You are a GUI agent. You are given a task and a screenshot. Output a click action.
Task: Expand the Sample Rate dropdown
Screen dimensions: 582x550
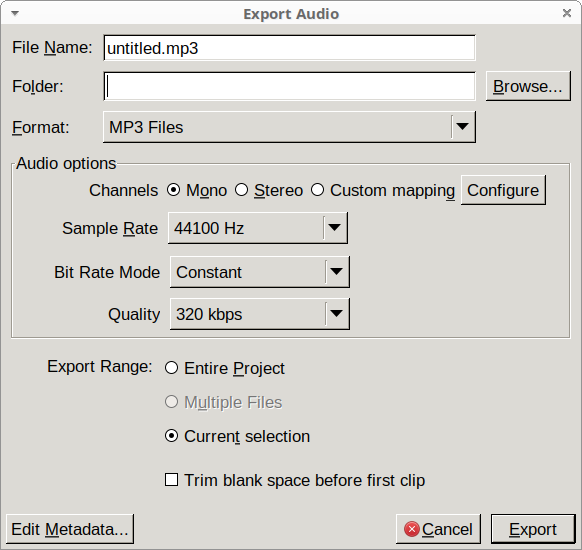pyautogui.click(x=258, y=228)
